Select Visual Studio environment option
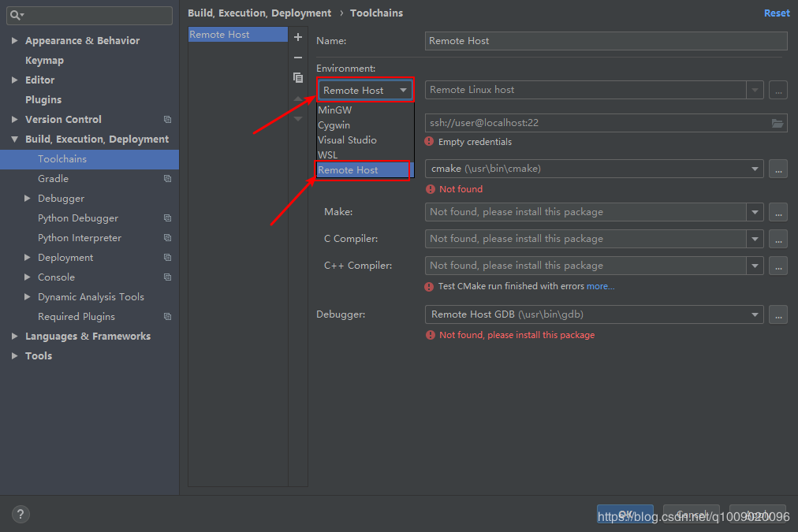The height and width of the screenshot is (532, 798). (347, 140)
